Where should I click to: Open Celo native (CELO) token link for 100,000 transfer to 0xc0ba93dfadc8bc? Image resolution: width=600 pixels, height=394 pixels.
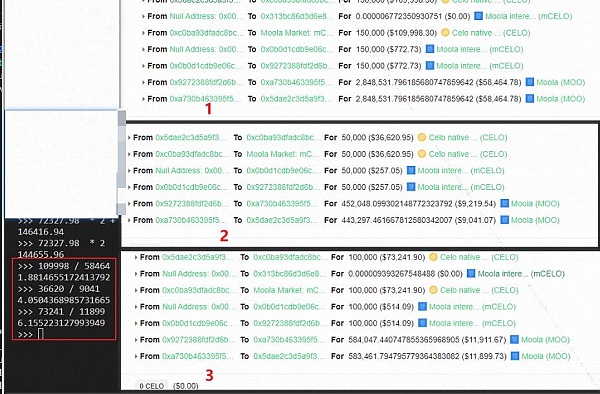[478, 257]
